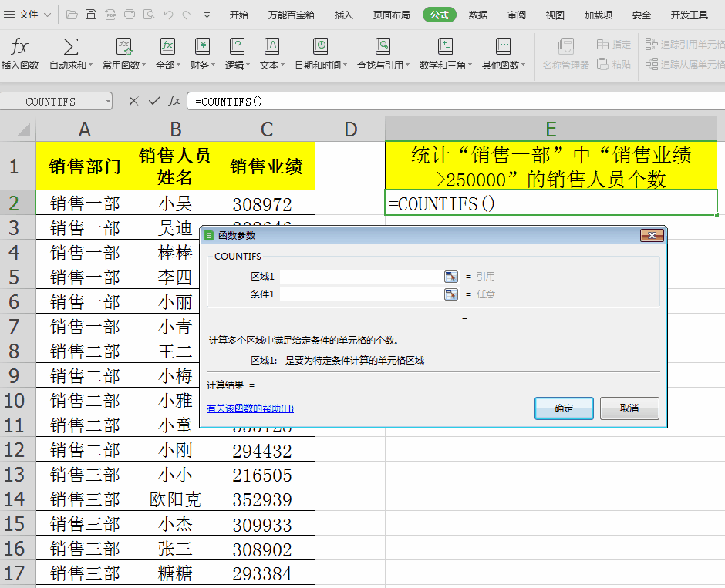Open the 全部 functions icon

pyautogui.click(x=167, y=47)
